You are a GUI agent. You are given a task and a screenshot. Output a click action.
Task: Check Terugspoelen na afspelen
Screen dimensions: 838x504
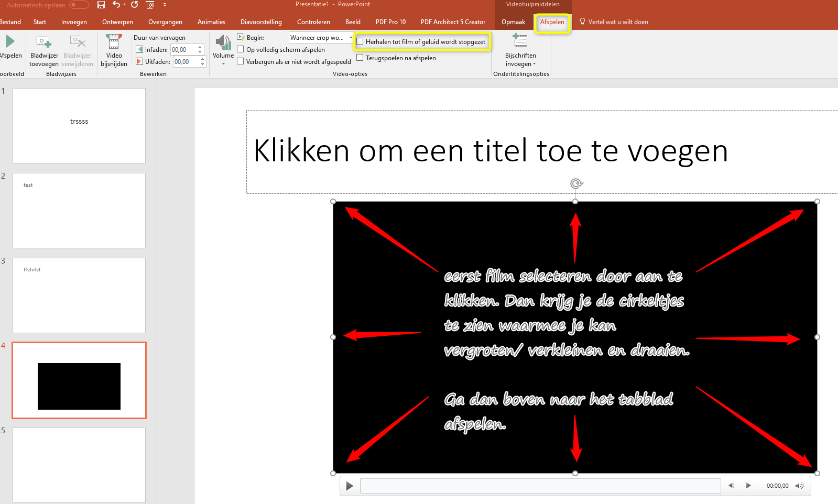click(360, 58)
